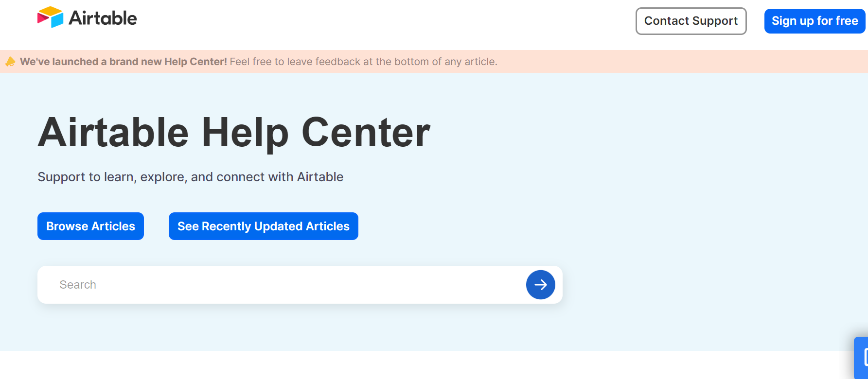
Task: Click the white search bar container near the arrow
Action: [x=506, y=285]
